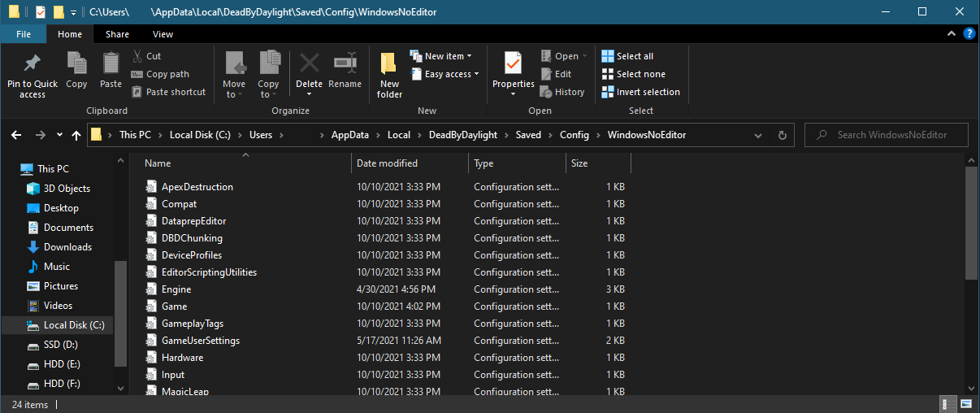Refresh the WindowsNoEditor folder view
Screen dimensions: 980x413
[782, 135]
